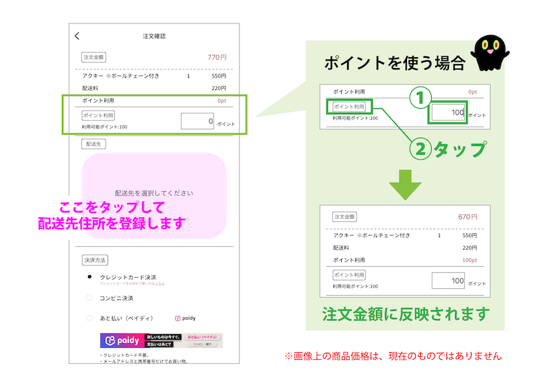Image resolution: width=550 pixels, height=392 pixels.
Task: Open the purple paidy promotional banner
Action: 162,340
